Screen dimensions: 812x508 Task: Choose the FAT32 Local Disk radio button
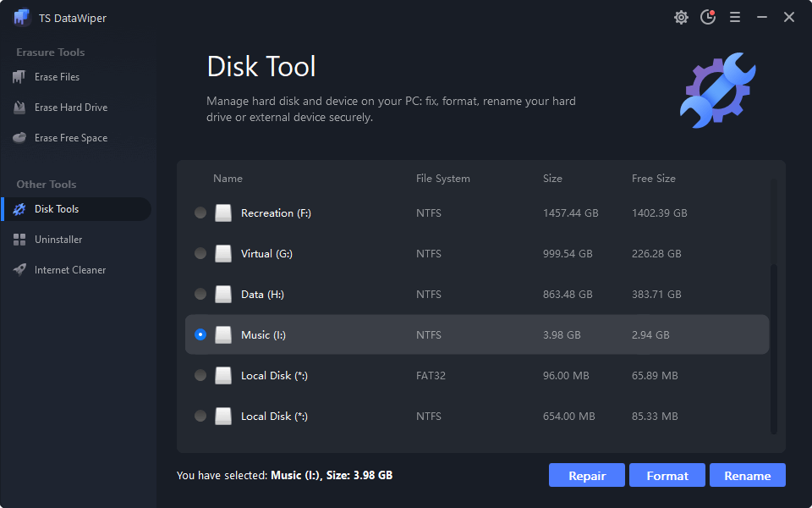coord(200,376)
